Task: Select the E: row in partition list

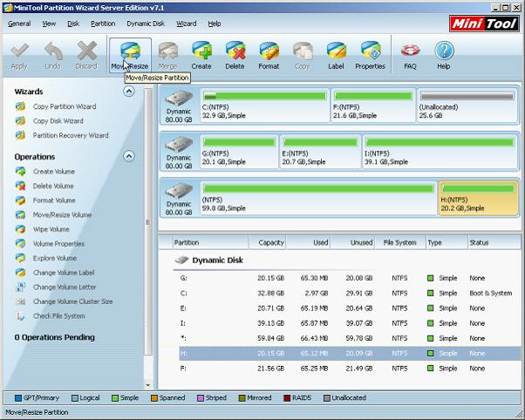Action: click(350, 308)
